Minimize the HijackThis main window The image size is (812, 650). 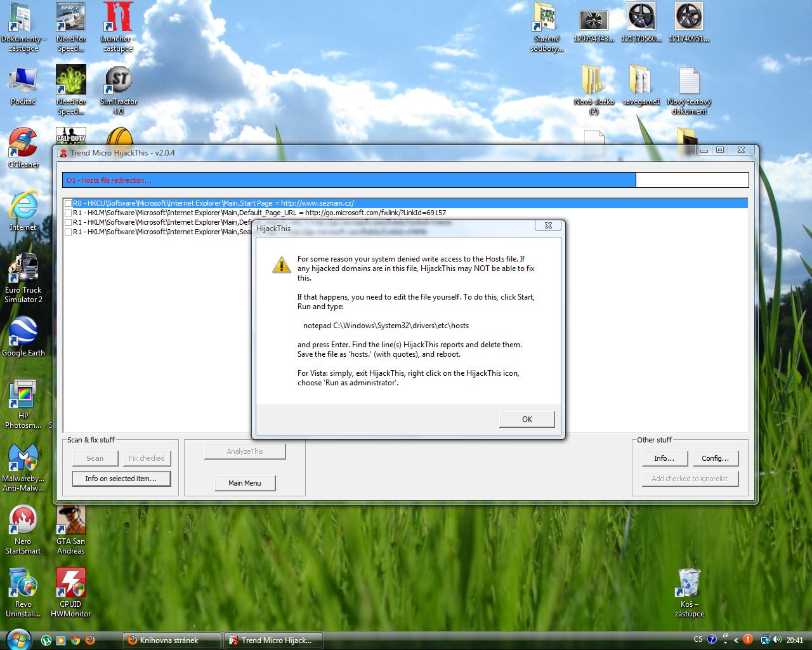[x=704, y=150]
